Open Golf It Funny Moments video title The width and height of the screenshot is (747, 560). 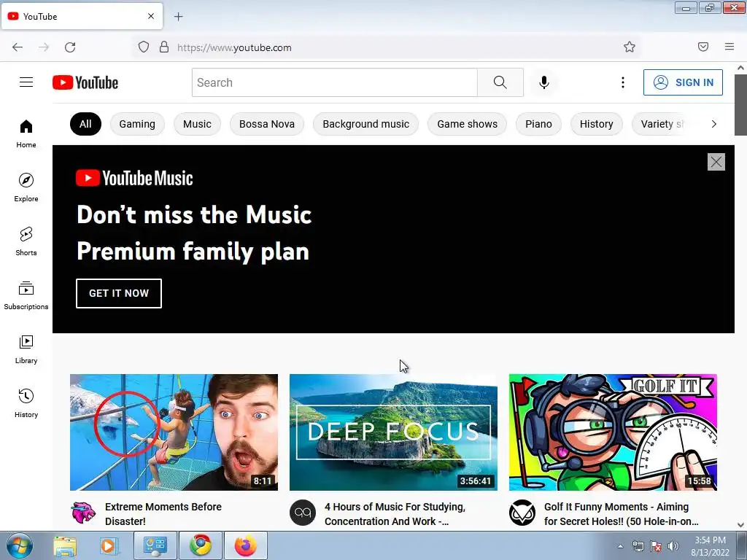pyautogui.click(x=622, y=514)
